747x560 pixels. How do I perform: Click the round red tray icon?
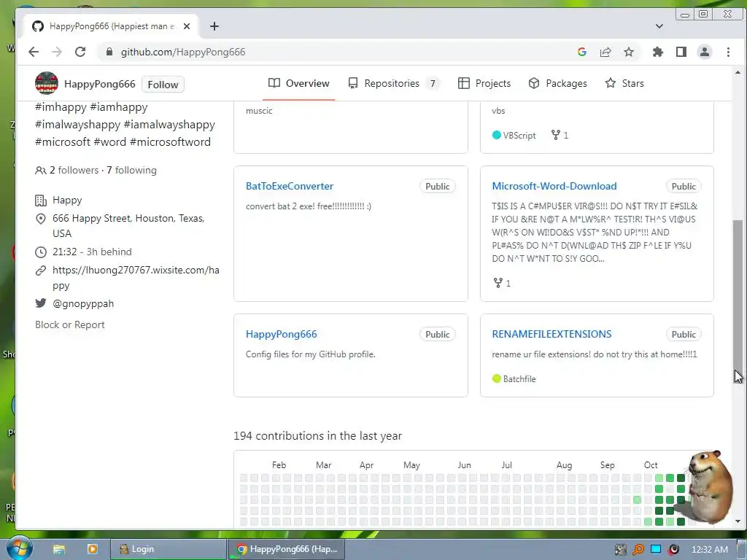[x=673, y=550]
